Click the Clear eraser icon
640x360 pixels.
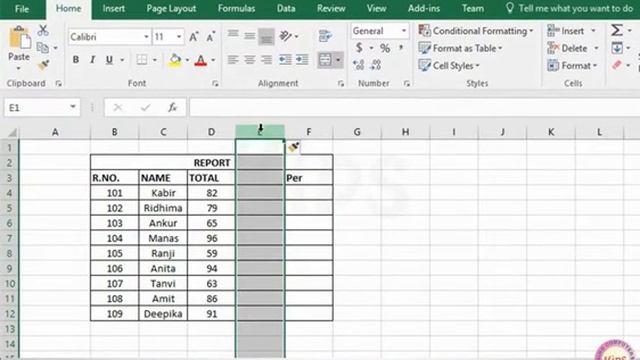(x=617, y=65)
